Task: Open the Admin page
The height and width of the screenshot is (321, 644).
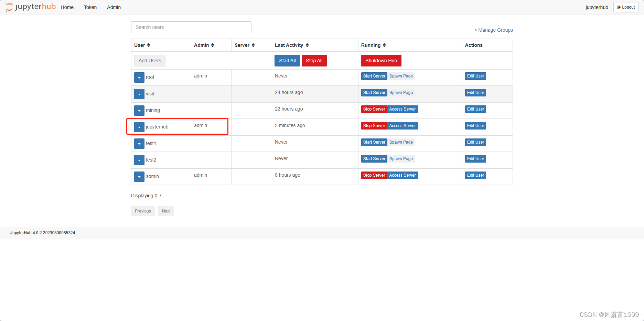Action: coord(114,7)
